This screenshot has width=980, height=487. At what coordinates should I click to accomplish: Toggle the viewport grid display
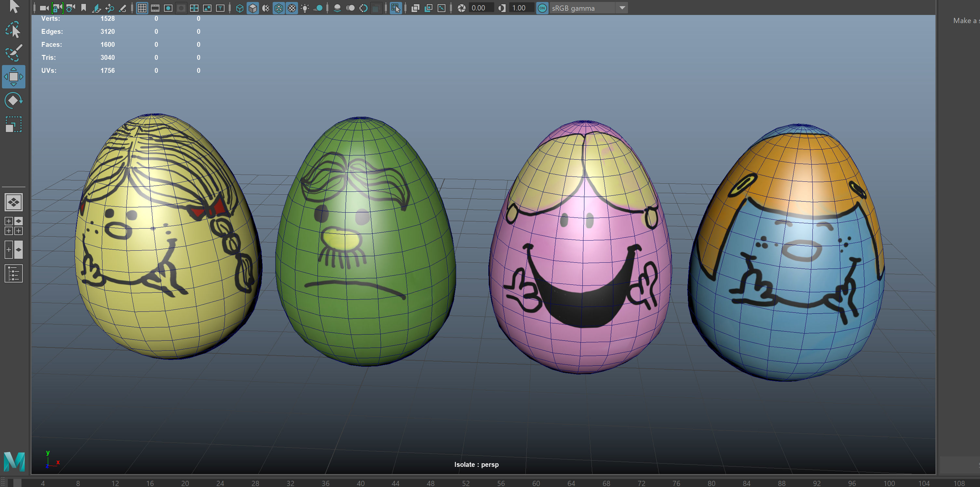(142, 8)
